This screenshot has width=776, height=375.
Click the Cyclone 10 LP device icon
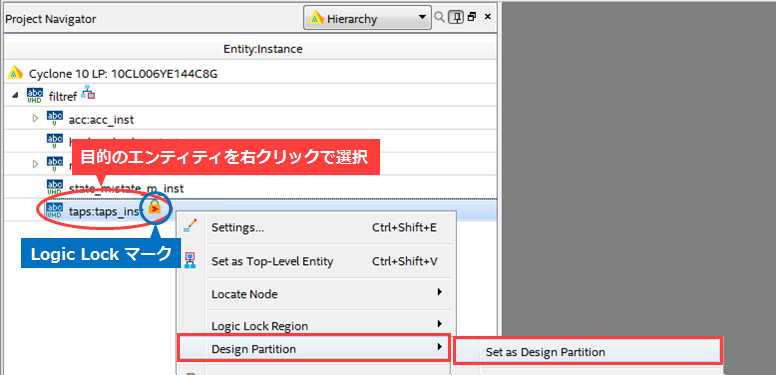click(x=16, y=73)
